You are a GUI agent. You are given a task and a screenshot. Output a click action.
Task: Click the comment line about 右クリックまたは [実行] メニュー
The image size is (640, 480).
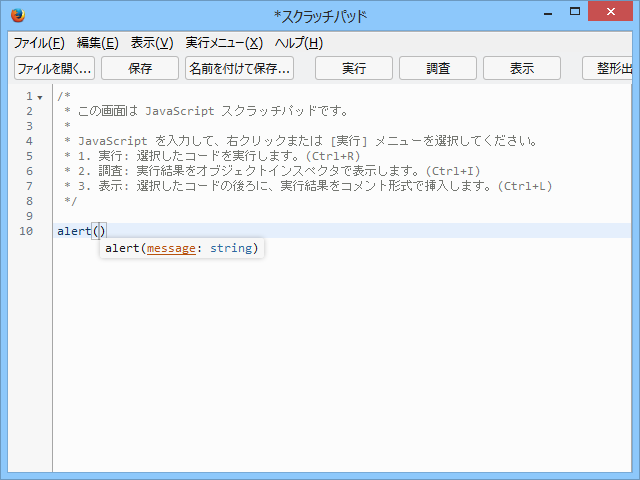pyautogui.click(x=300, y=141)
